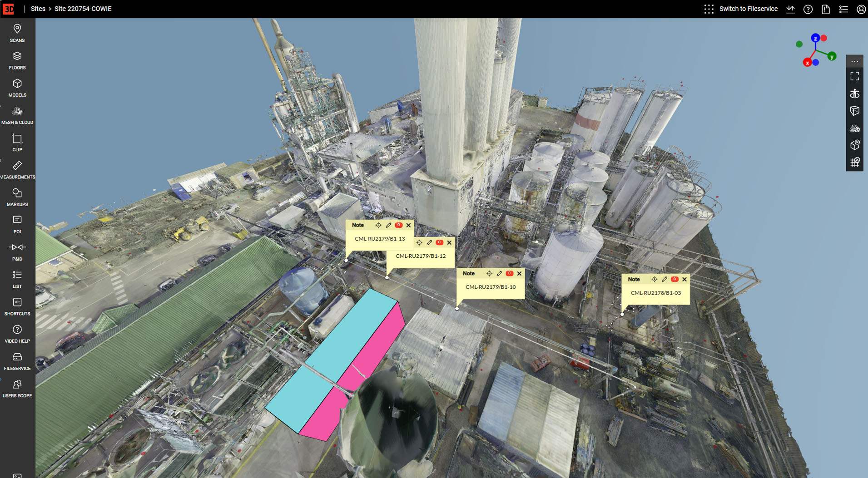This screenshot has width=868, height=478.
Task: Locate note CML-RU2178/B1-03 target icon
Action: pos(655,279)
